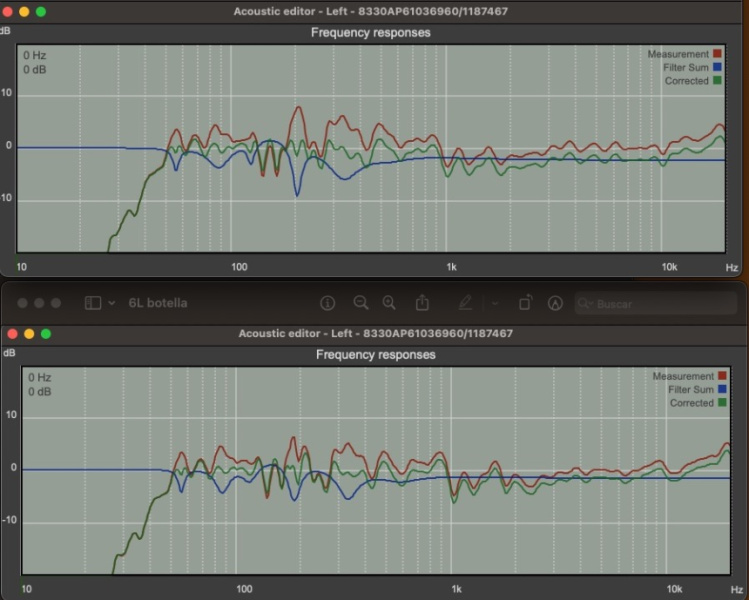Click the 0 Hz readout in upper graph

34,55
